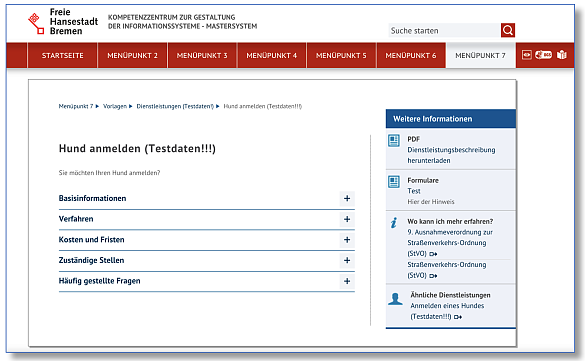This screenshot has width=585, height=361.
Task: Click the person icon beside Ähnliche Dienstleistungen
Action: (395, 299)
